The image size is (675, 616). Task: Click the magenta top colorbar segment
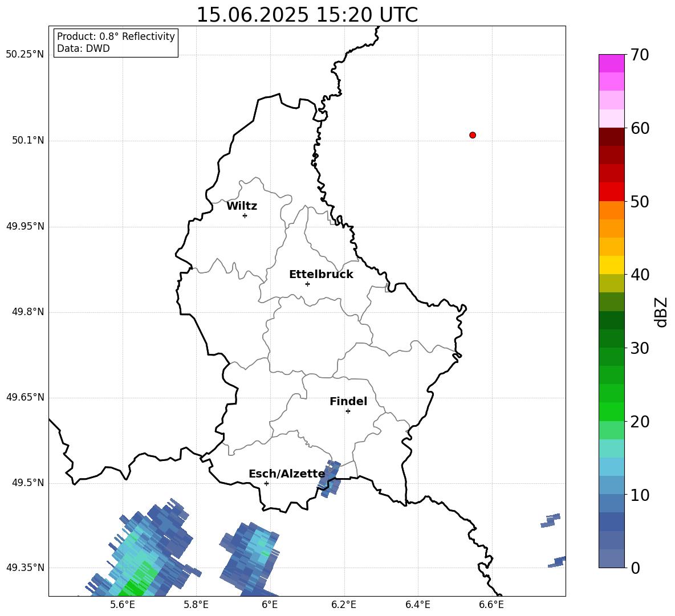[611, 63]
